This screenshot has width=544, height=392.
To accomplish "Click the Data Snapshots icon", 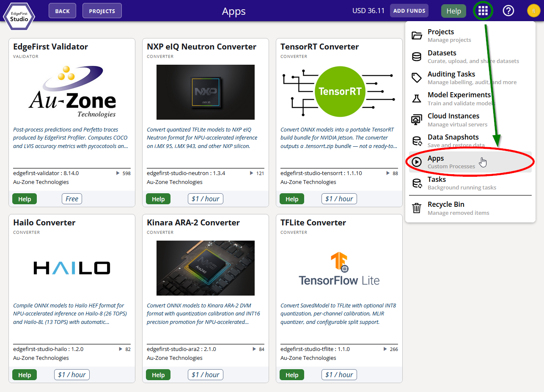I will tap(417, 141).
